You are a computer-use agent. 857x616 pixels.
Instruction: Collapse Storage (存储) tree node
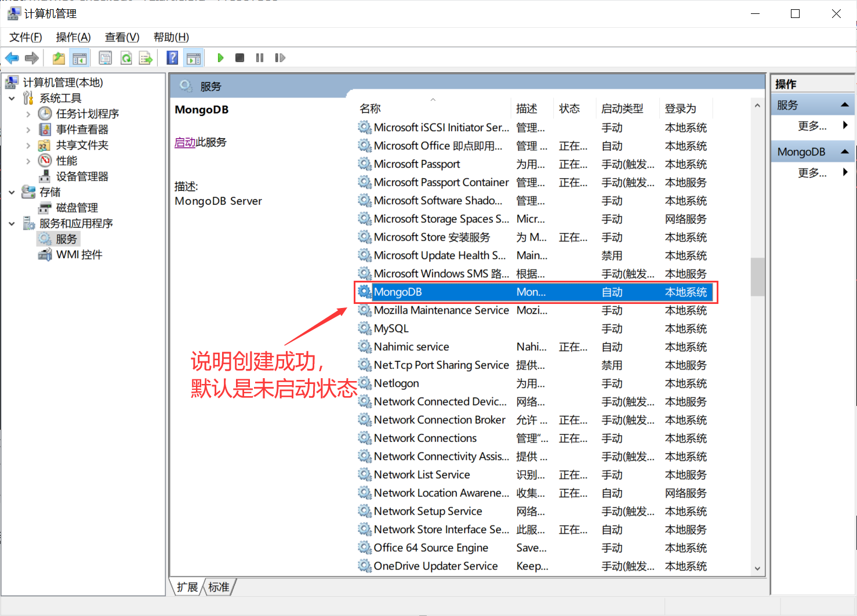[x=12, y=192]
